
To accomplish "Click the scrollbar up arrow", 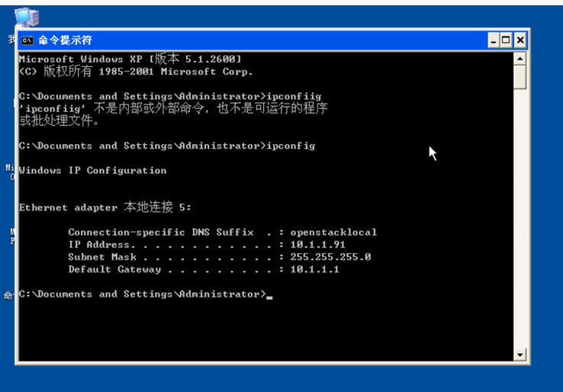I will click(x=520, y=59).
